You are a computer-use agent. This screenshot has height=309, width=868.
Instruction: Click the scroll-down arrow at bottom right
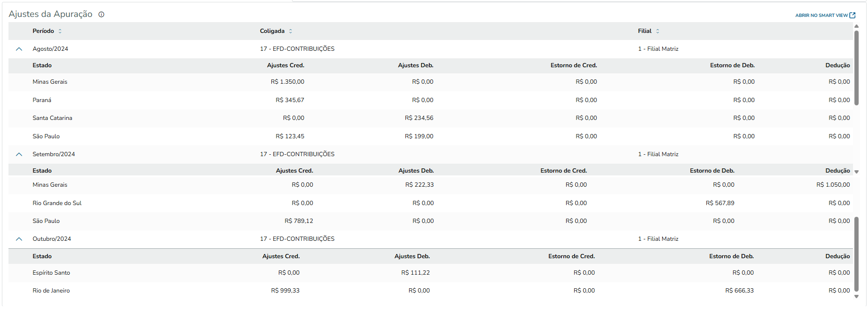[856, 296]
